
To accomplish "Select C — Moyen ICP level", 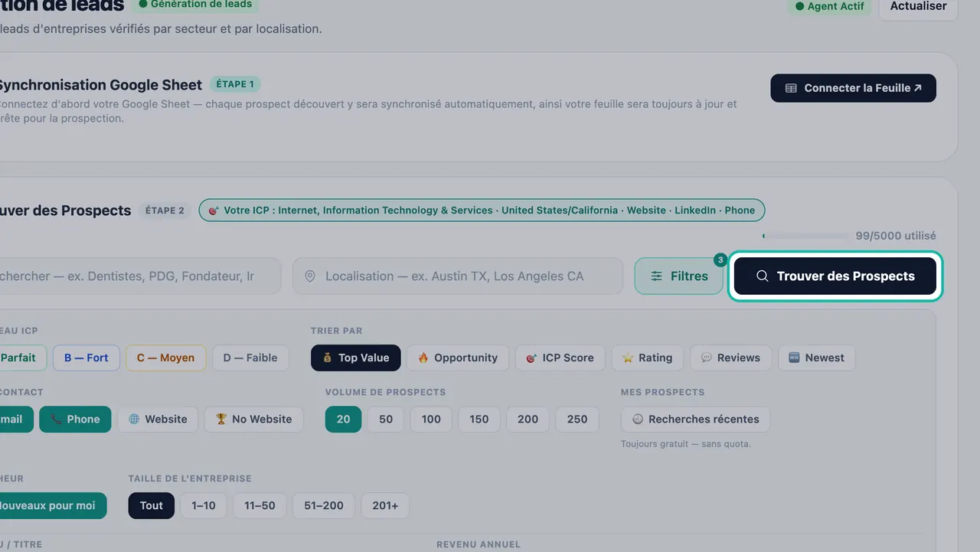I will coord(165,358).
